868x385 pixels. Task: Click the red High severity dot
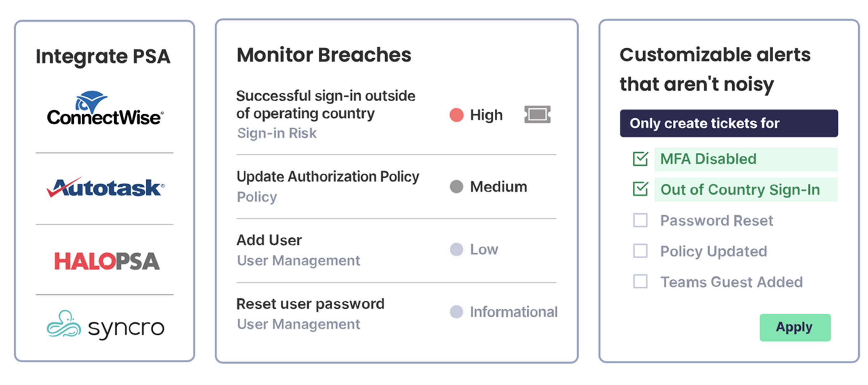[456, 115]
